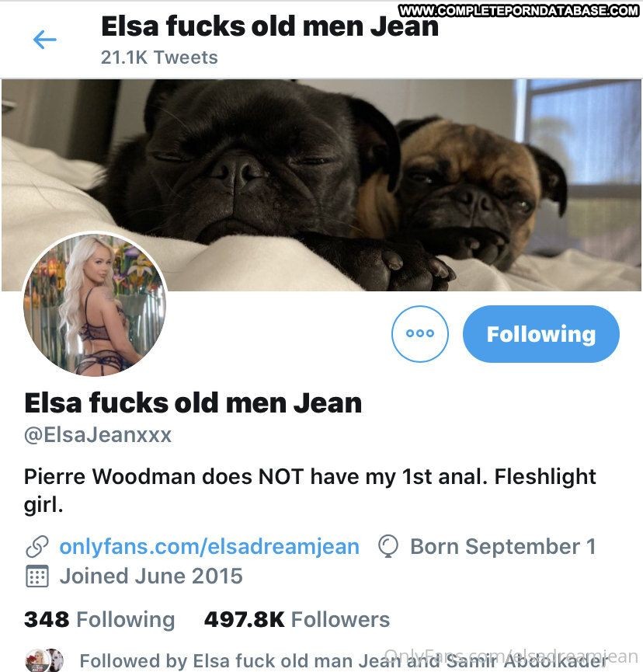
Task: Open the 348 Following list
Action: [99, 620]
